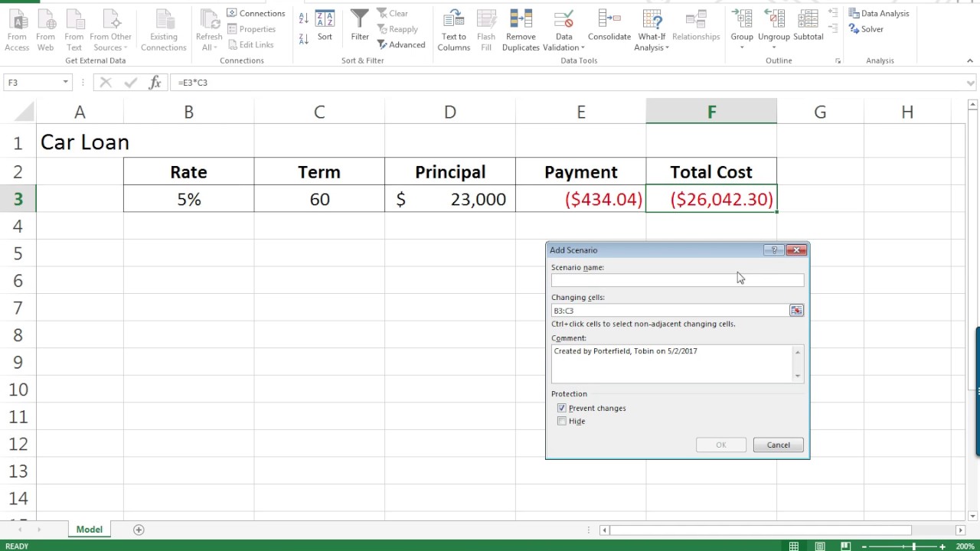Select the Term cell containing 60
This screenshot has height=551, width=980.
tap(319, 199)
